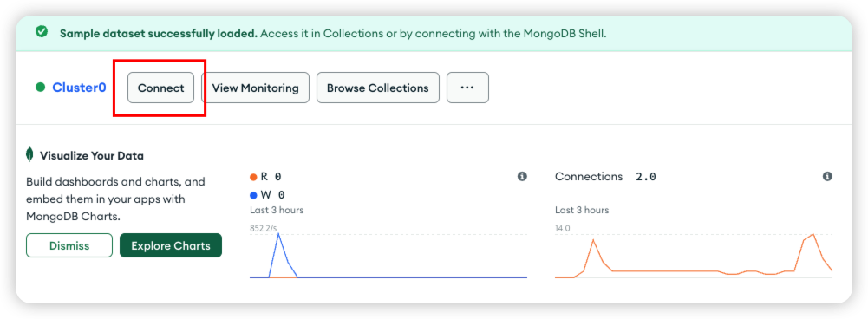Image resolution: width=868 pixels, height=319 pixels.
Task: Click the green cluster status dot
Action: click(x=40, y=88)
